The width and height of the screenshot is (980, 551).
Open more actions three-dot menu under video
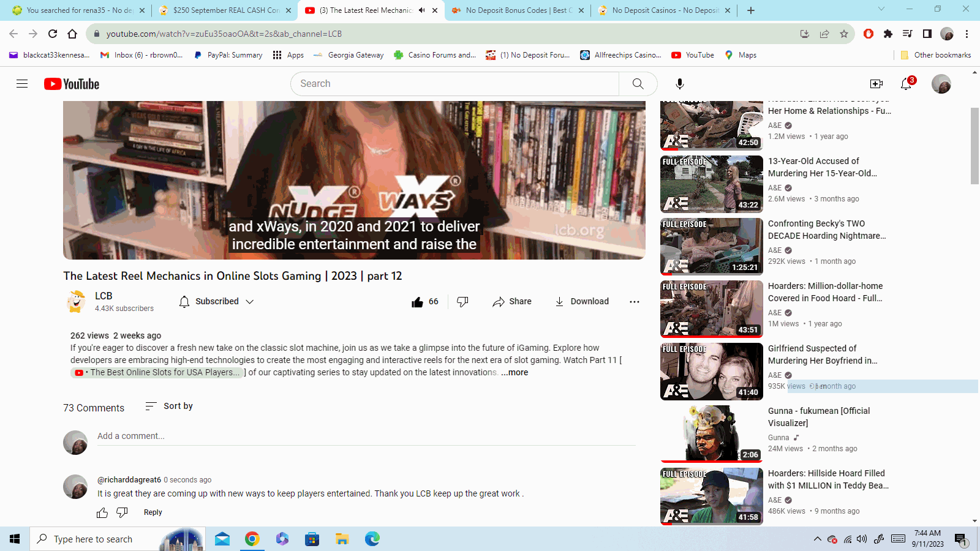[x=635, y=302]
